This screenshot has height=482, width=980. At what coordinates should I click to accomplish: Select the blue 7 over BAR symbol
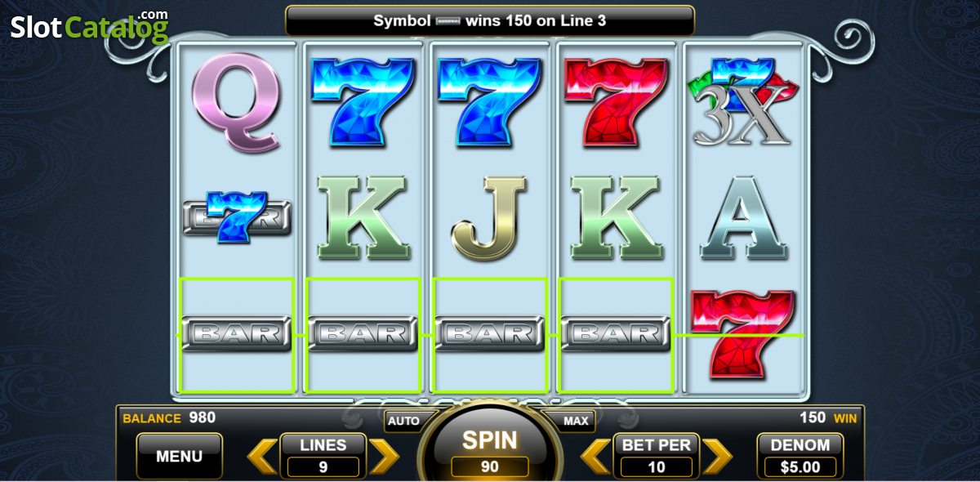237,217
